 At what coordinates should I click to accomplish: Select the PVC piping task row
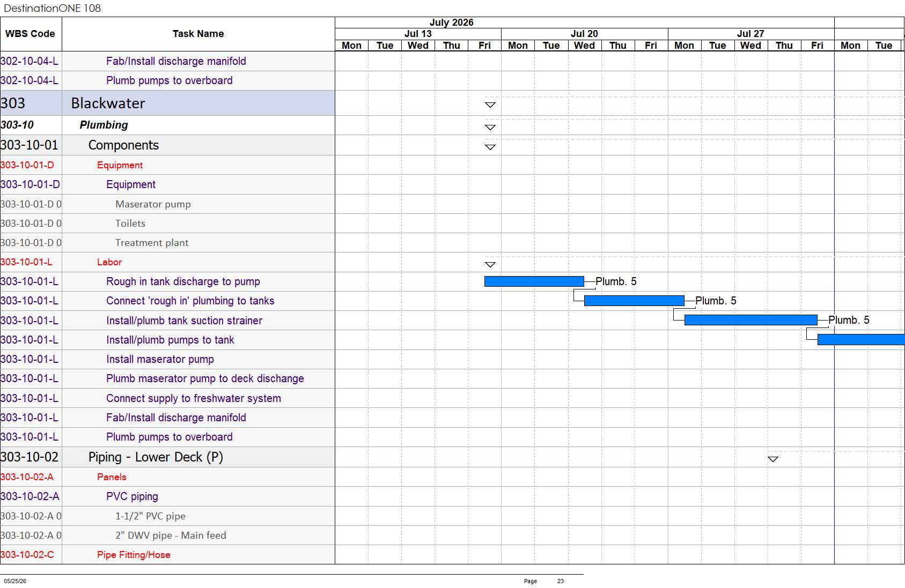pyautogui.click(x=167, y=496)
